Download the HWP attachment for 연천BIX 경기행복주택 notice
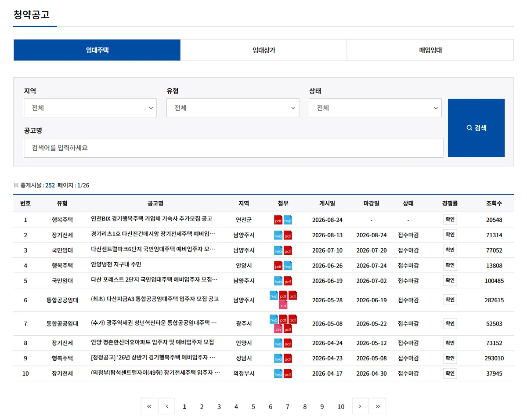Viewport: 527px width, 420px height. [x=288, y=220]
